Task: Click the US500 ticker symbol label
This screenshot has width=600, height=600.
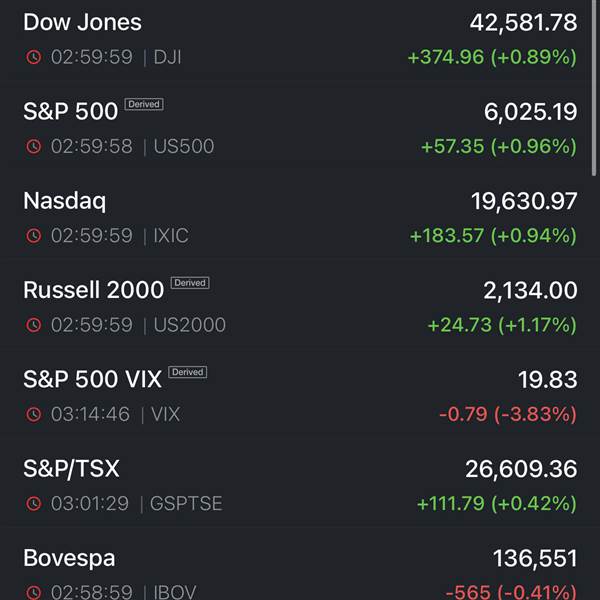Action: tap(184, 146)
